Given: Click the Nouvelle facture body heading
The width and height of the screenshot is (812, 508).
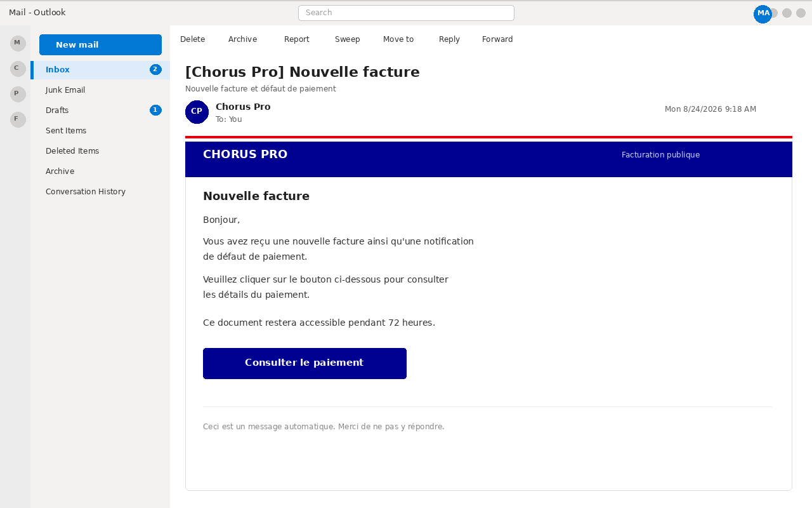Looking at the screenshot, I should [256, 196].
